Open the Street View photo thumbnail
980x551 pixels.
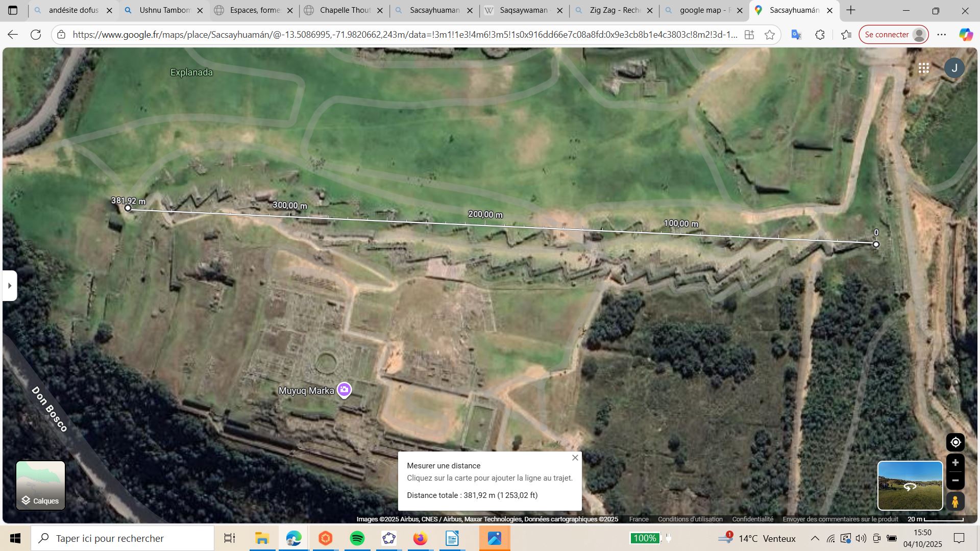click(910, 485)
